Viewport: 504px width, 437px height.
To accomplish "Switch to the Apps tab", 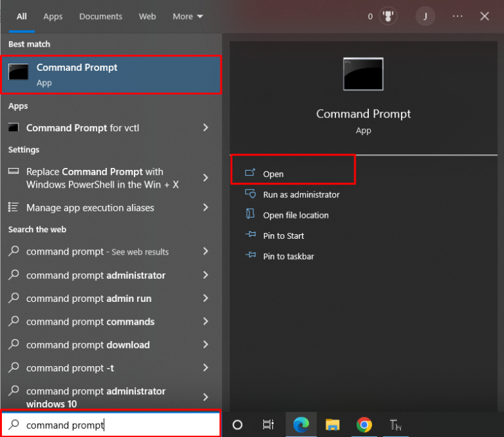I will [52, 16].
